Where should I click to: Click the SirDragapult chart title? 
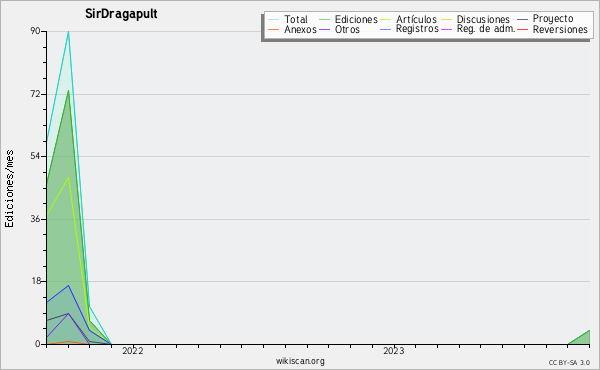(121, 14)
